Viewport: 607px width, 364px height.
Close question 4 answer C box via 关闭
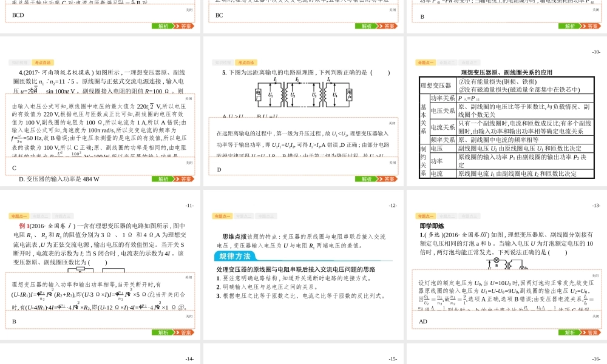pyautogui.click(x=189, y=163)
